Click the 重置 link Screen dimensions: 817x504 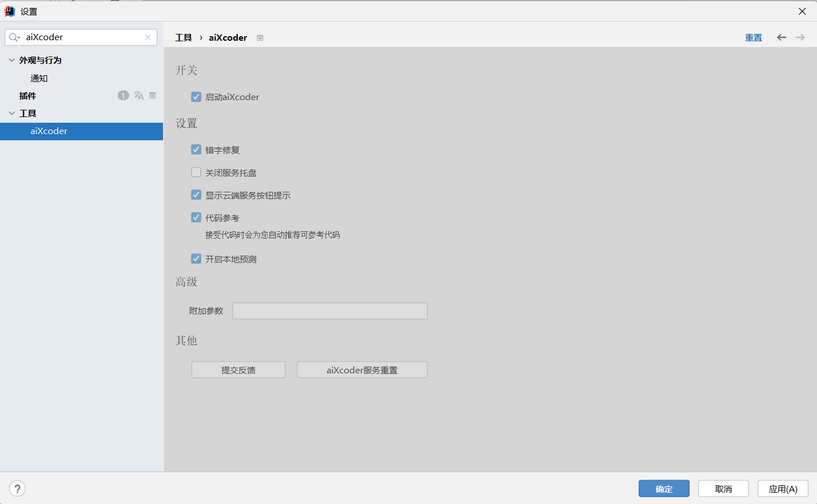754,38
